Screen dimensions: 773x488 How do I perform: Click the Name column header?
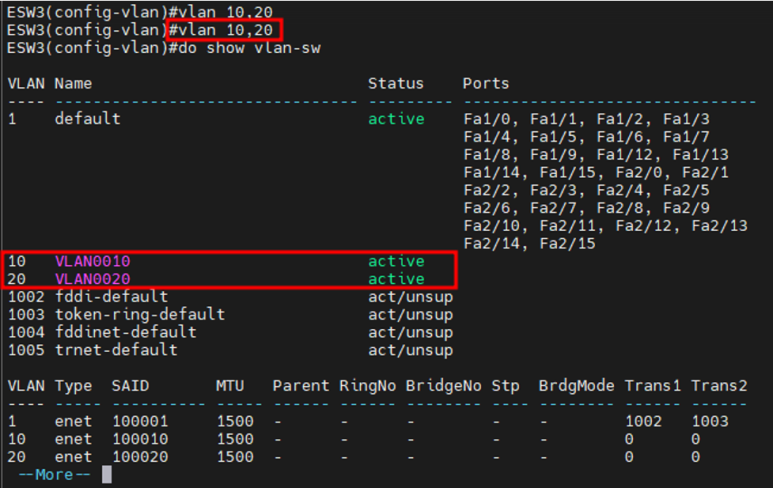point(73,83)
